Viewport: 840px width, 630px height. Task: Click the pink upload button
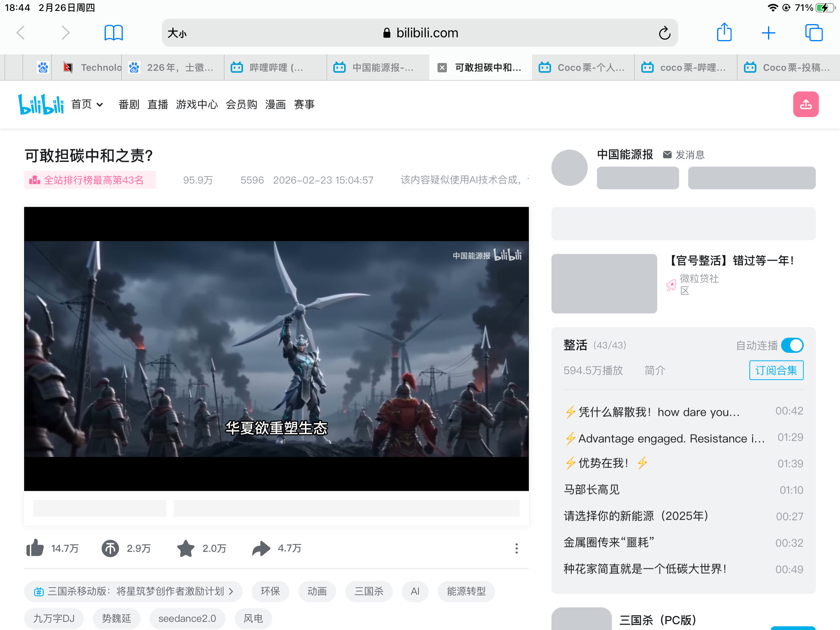tap(805, 104)
